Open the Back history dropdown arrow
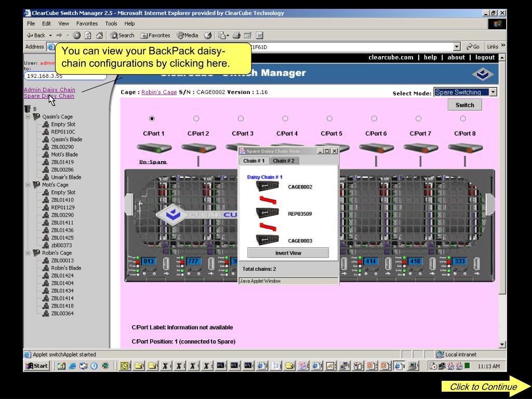Viewport: 532px width, 399px height. pos(50,35)
